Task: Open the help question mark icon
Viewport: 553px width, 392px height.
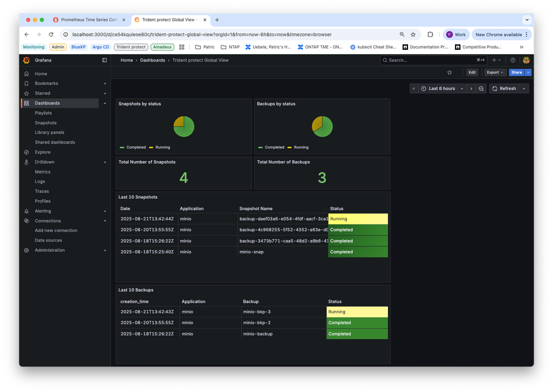Action: [x=513, y=60]
